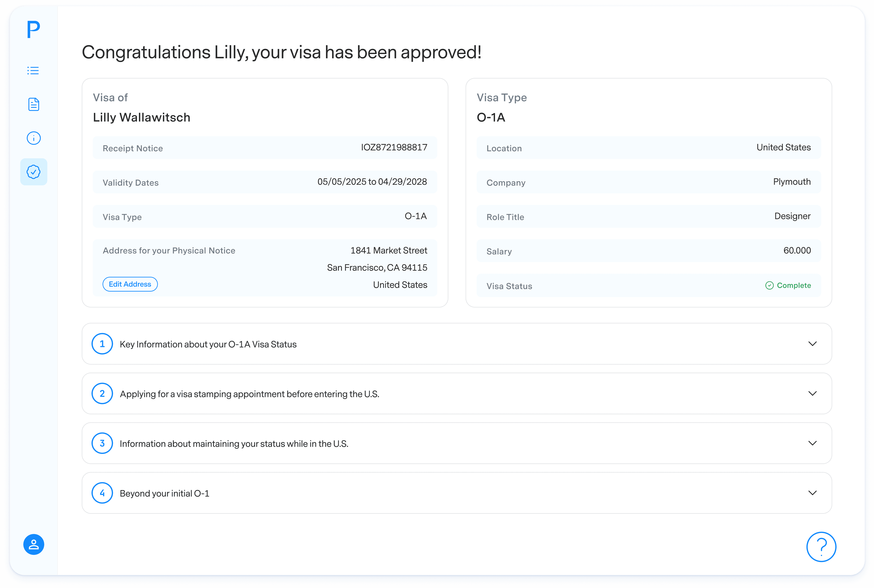The image size is (874, 588).
Task: Click step number 2 circle
Action: point(102,393)
